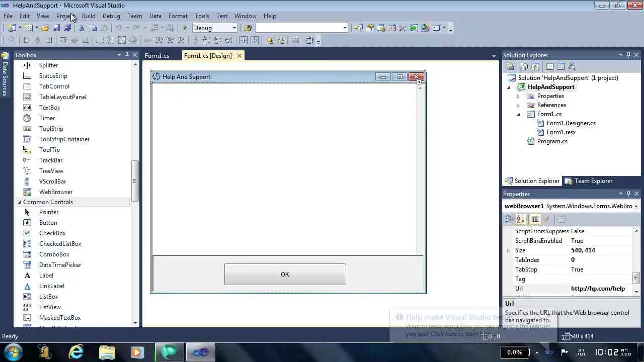Expand the Size property in Properties
Viewport: 644px width, 362px height.
click(508, 250)
